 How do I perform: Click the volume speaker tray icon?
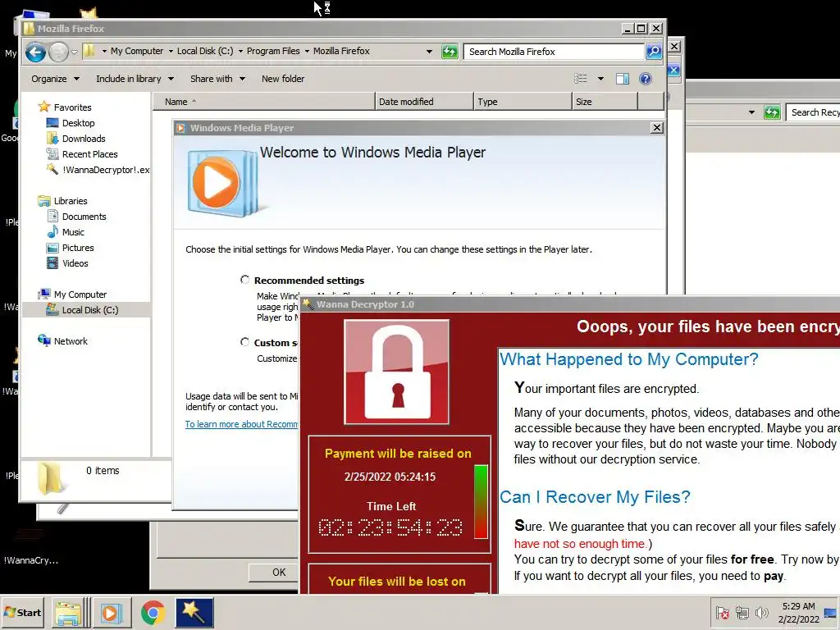pyautogui.click(x=761, y=612)
